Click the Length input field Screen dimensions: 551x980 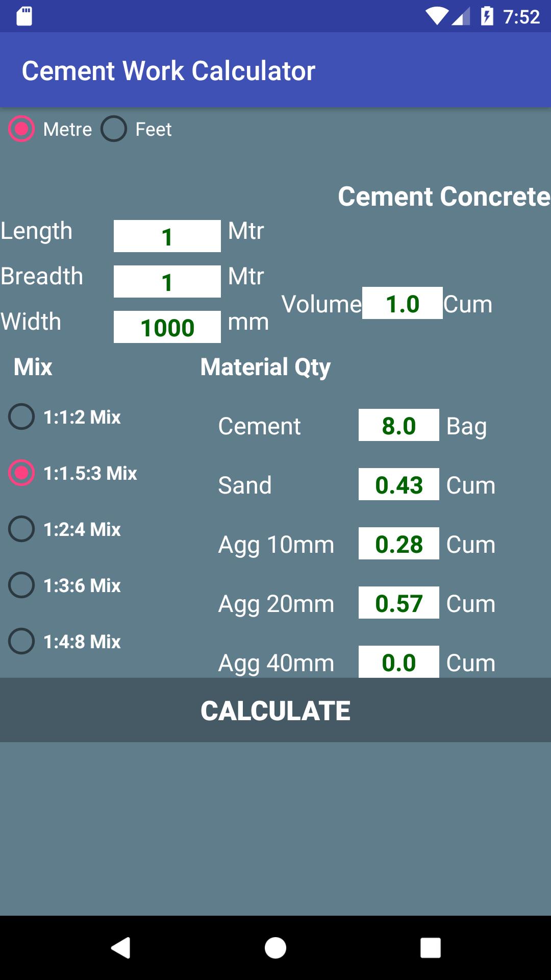click(167, 236)
